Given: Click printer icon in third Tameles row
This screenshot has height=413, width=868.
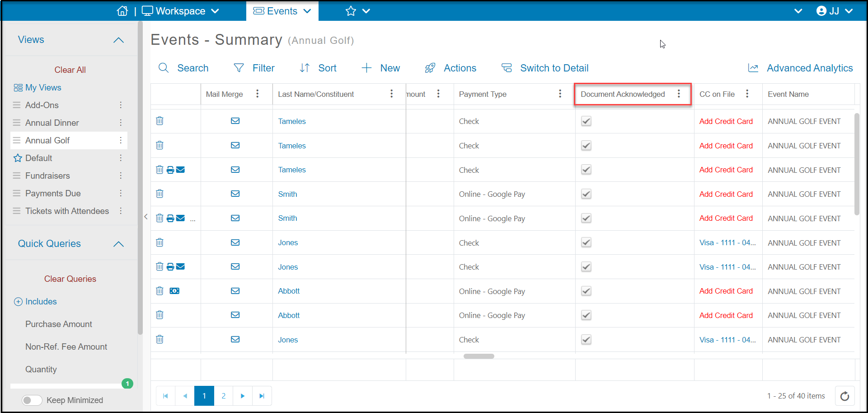Looking at the screenshot, I should [x=170, y=170].
